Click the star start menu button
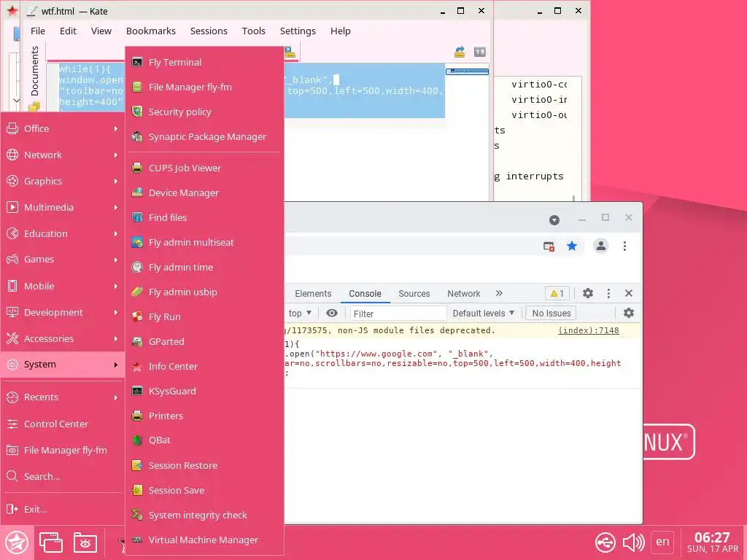The width and height of the screenshot is (747, 560). [x=17, y=542]
